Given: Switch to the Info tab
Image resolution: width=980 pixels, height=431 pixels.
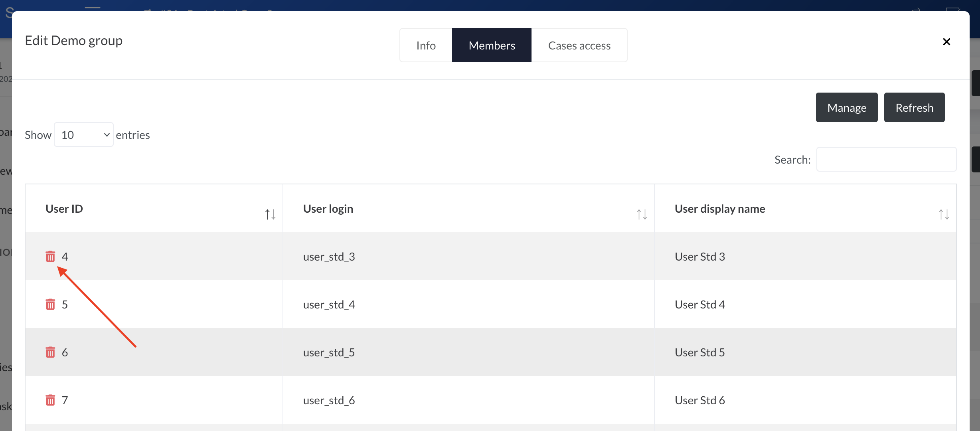Looking at the screenshot, I should 425,45.
